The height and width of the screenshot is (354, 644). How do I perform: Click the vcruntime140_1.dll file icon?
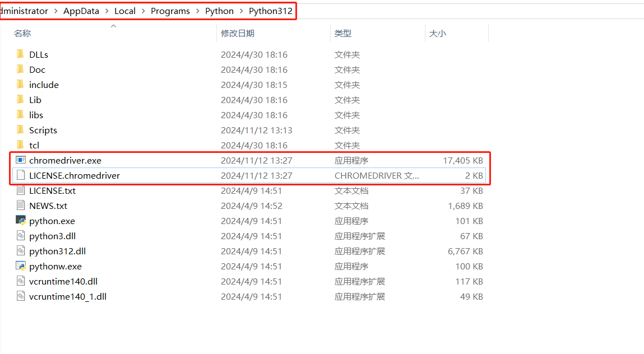pyautogui.click(x=21, y=296)
